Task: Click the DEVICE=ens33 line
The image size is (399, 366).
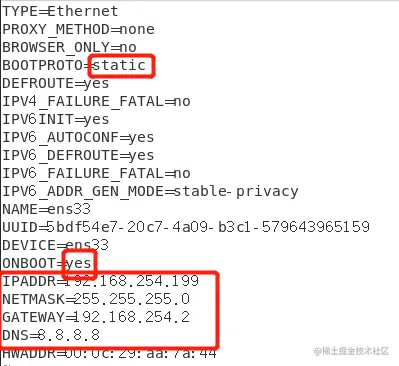Action: click(56, 245)
